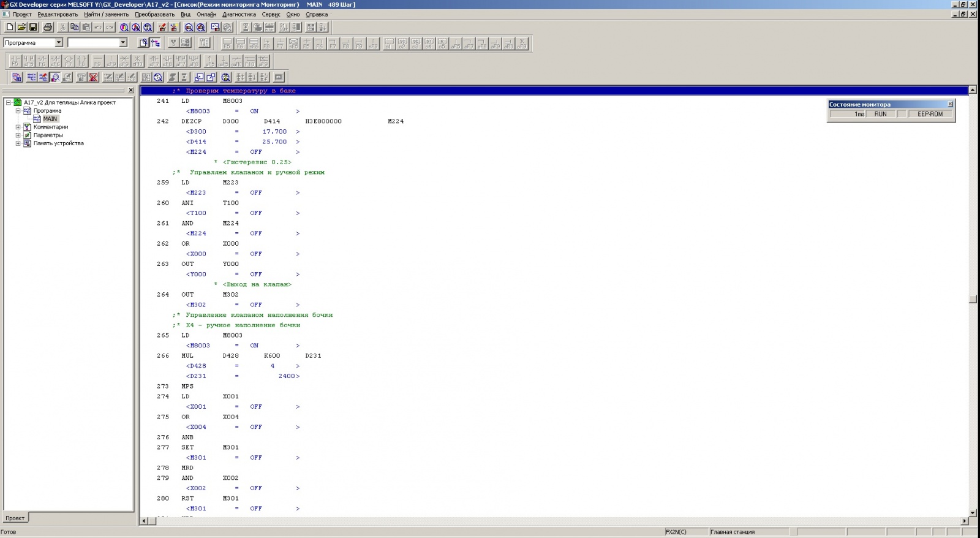Open the Онлайн menu
This screenshot has width=980, height=538.
click(x=206, y=14)
